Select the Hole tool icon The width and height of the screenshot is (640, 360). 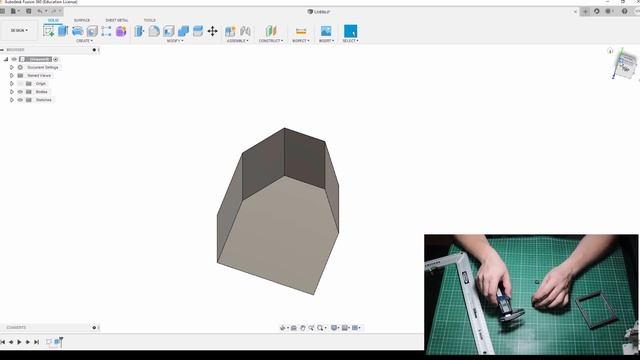coord(92,31)
